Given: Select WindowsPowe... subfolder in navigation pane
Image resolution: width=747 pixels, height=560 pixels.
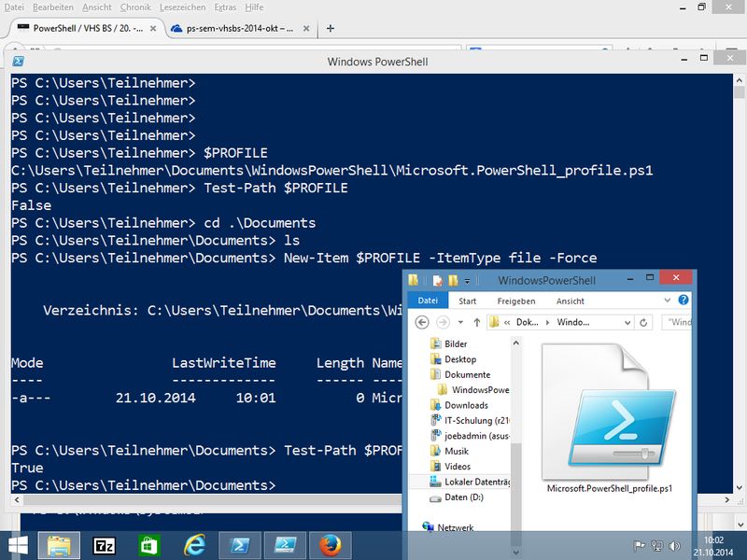Looking at the screenshot, I should 480,389.
